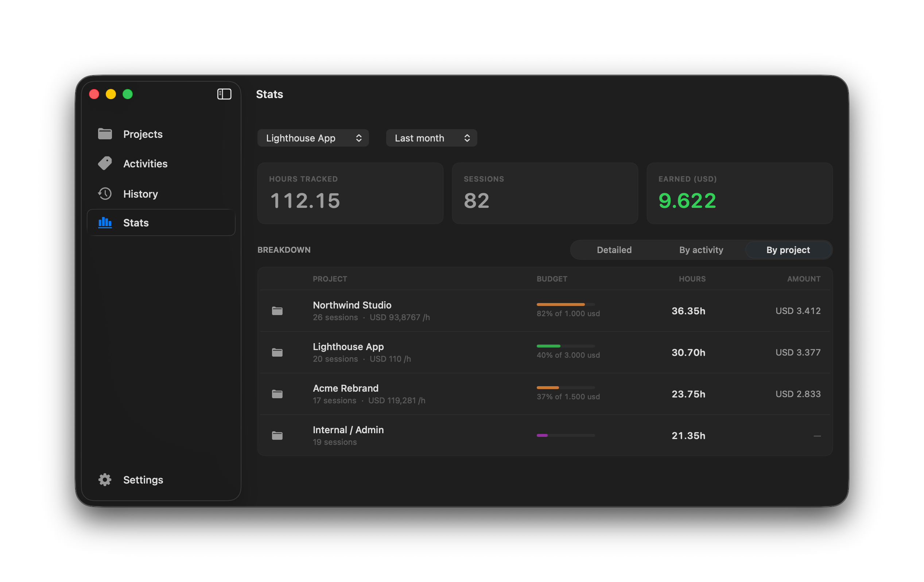Click the BREAKDOWN section label
Image resolution: width=924 pixels, height=582 pixels.
coord(284,250)
